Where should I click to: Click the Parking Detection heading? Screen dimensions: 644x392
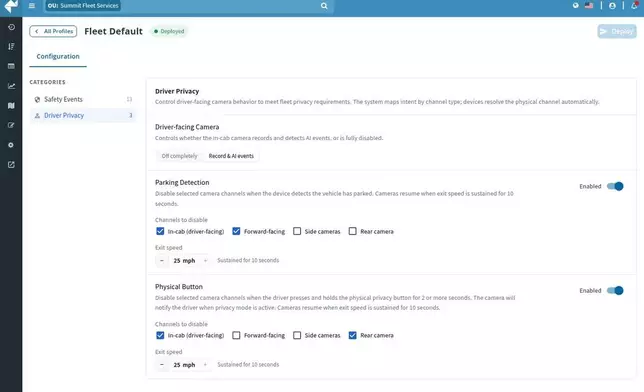tap(182, 182)
